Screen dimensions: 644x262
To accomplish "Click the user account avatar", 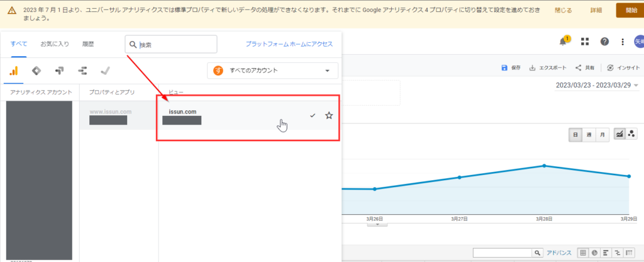I will 639,42.
